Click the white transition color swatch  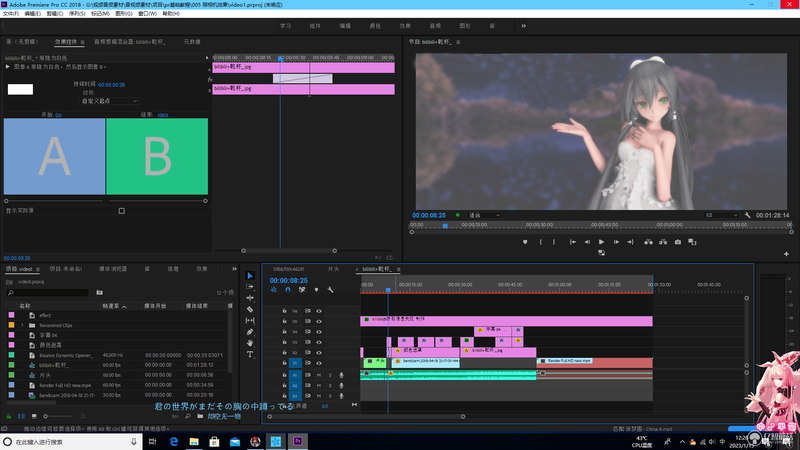click(x=20, y=89)
